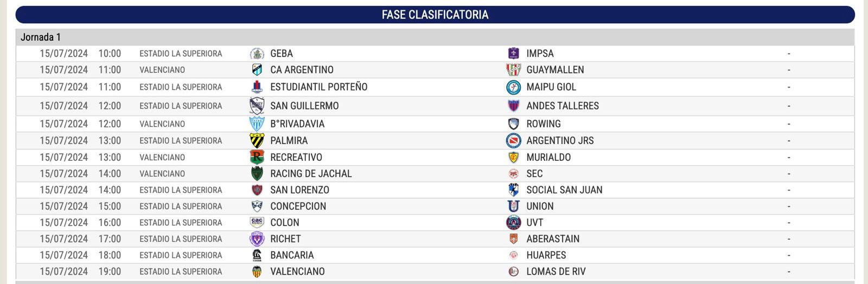Screen dimensions: 868x284
Task: Select the 19:00 Valenciano match row time
Action: click(x=110, y=272)
